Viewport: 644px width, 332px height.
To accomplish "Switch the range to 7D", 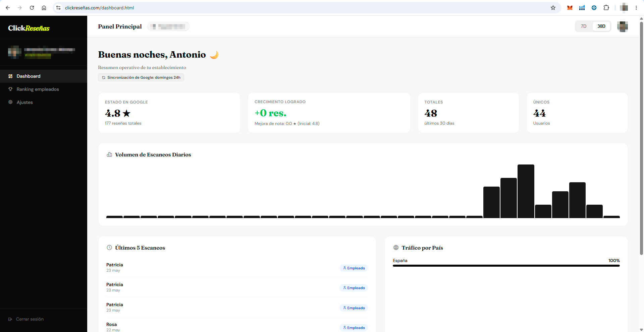I will pyautogui.click(x=584, y=26).
